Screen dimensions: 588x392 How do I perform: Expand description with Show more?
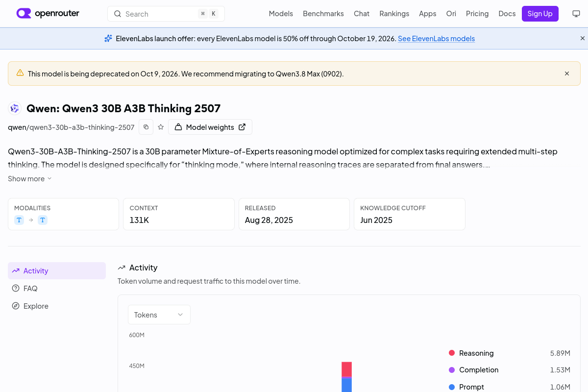29,178
